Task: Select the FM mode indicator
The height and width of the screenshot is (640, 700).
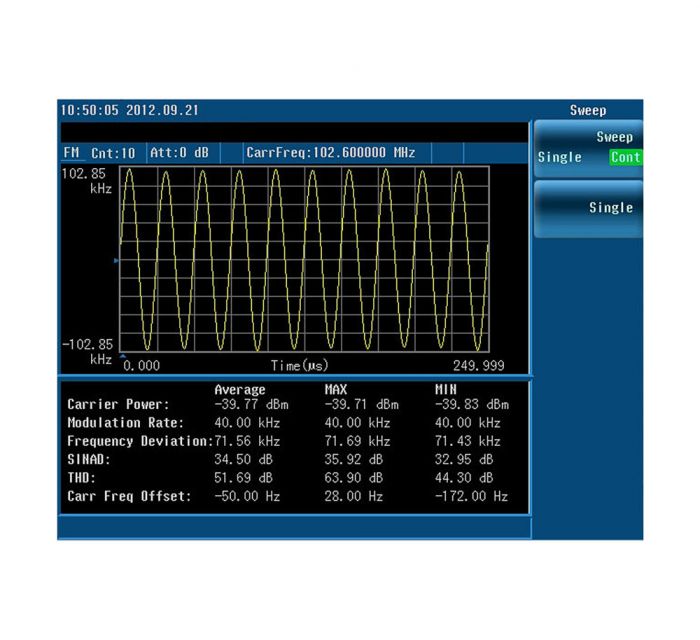Action: [71, 153]
